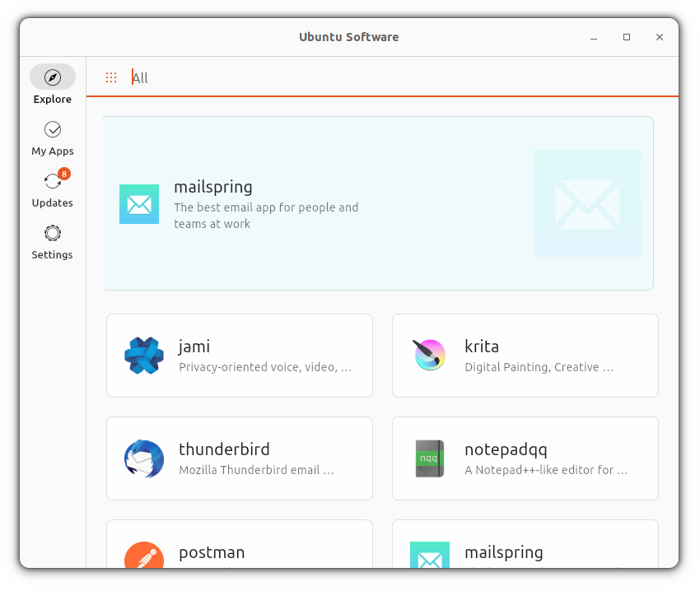Open the krita app title
This screenshot has width=700, height=591.
click(x=482, y=347)
